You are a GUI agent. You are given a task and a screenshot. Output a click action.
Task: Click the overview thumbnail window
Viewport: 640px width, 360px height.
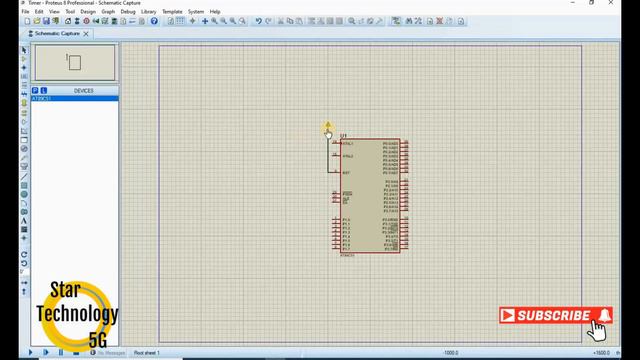(x=75, y=62)
